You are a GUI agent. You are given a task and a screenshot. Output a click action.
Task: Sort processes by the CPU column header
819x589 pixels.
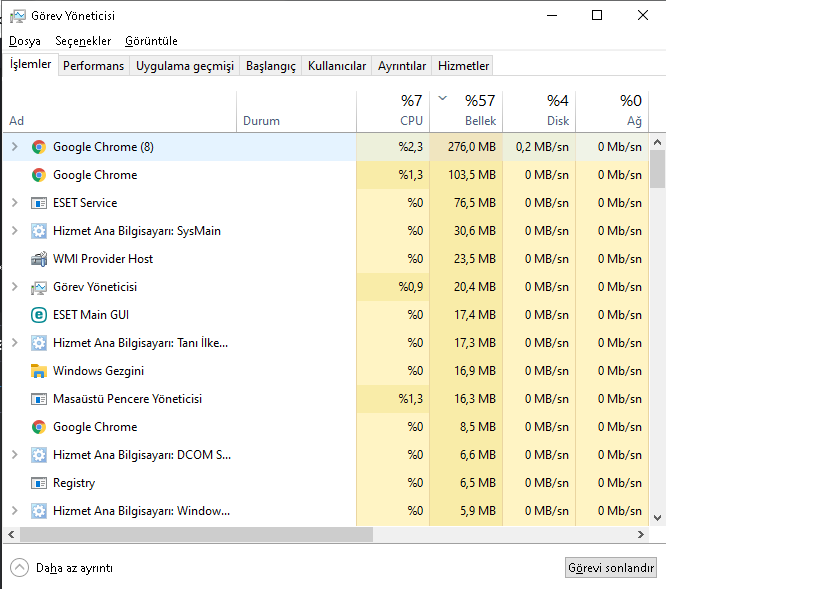(393, 111)
